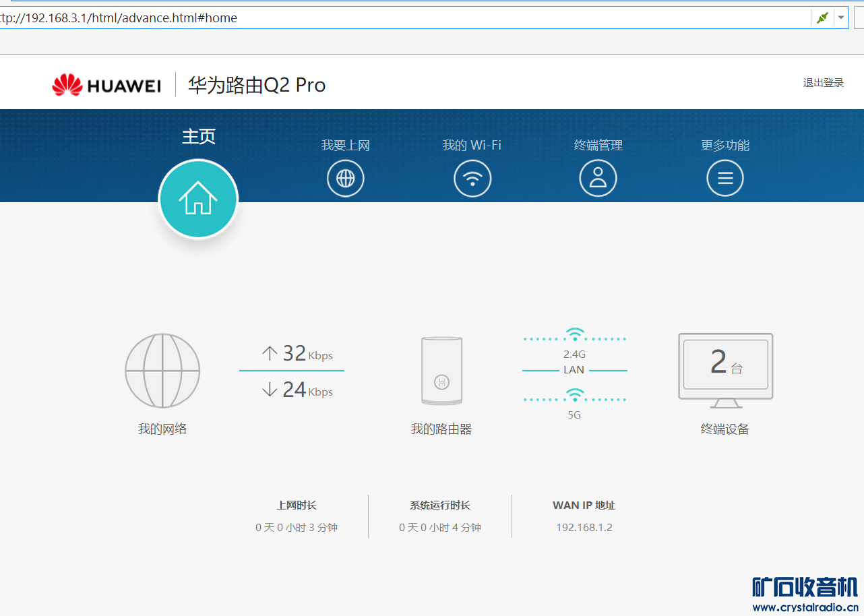
Task: Click the Huawei logo in header
Action: coord(106,85)
